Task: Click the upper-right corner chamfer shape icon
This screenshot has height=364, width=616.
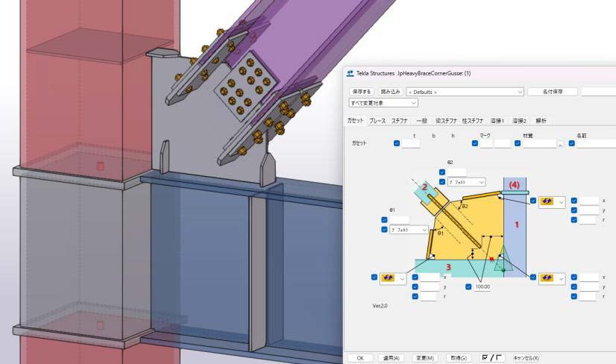Action: 547,202
